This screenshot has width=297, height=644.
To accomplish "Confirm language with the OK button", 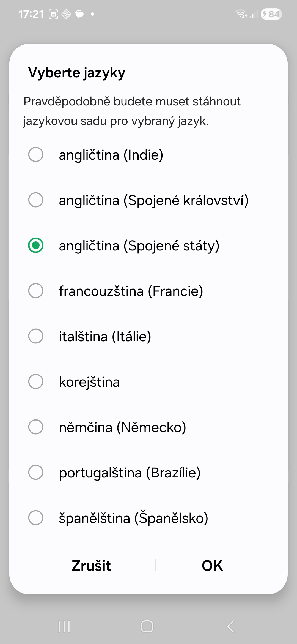I will click(x=212, y=566).
